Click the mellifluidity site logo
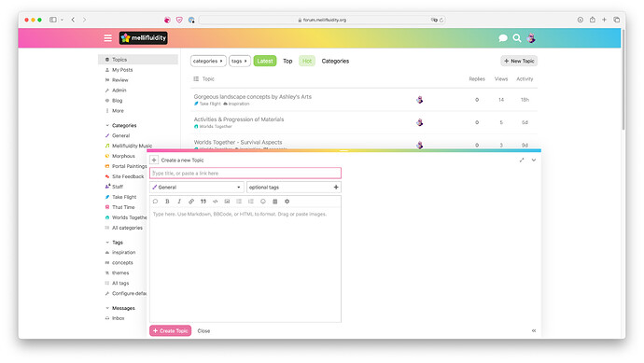 coord(144,38)
